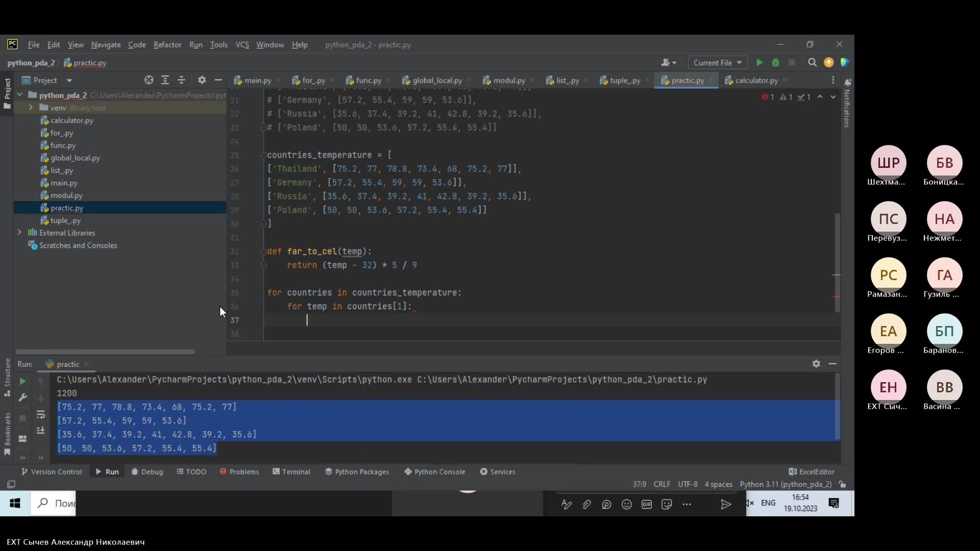Close the practic.py editor tab

(x=712, y=80)
